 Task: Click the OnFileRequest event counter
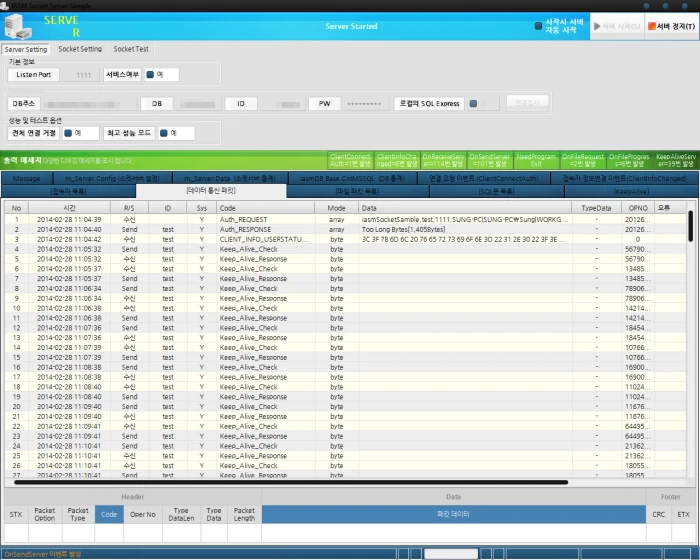583,160
